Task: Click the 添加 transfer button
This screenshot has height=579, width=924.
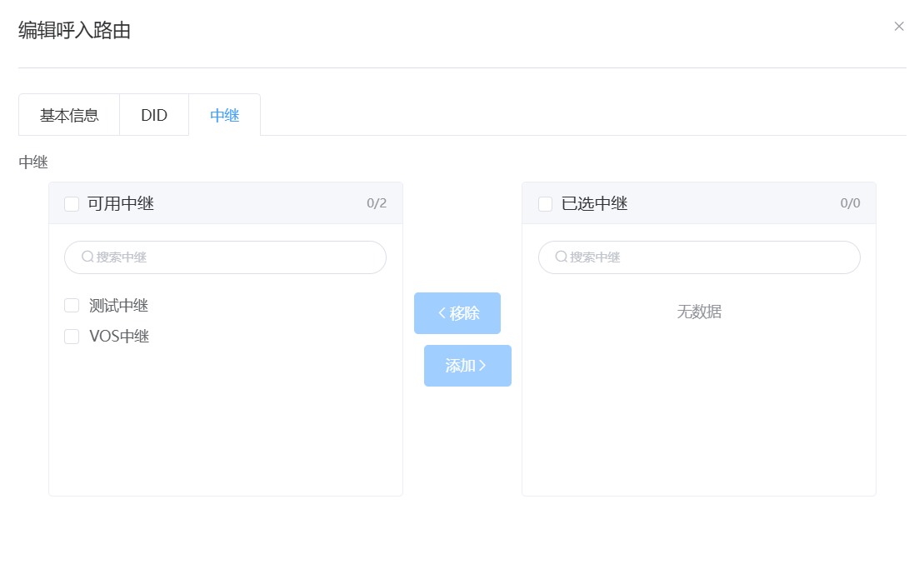Action: 467,365
